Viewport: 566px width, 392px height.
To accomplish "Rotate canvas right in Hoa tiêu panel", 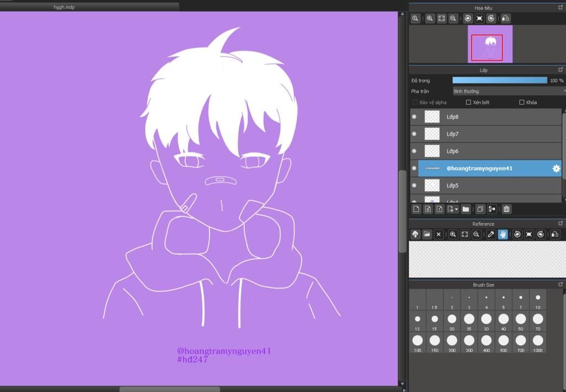I will pos(491,18).
